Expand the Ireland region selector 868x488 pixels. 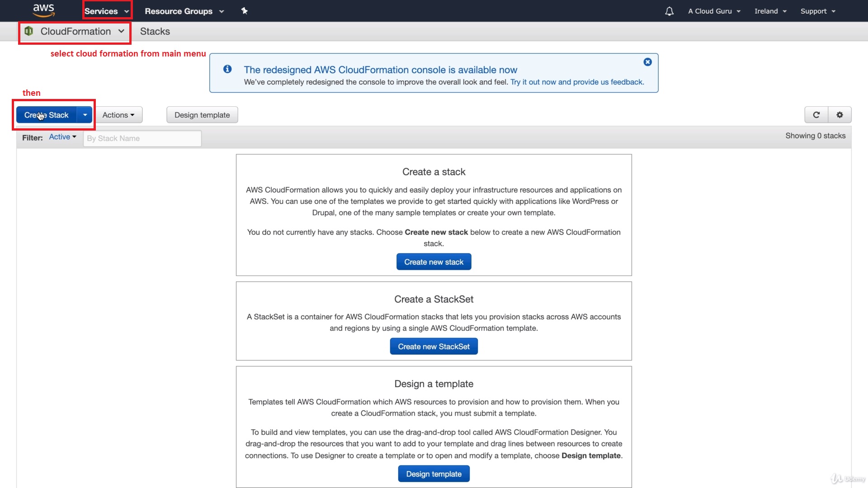click(x=770, y=11)
